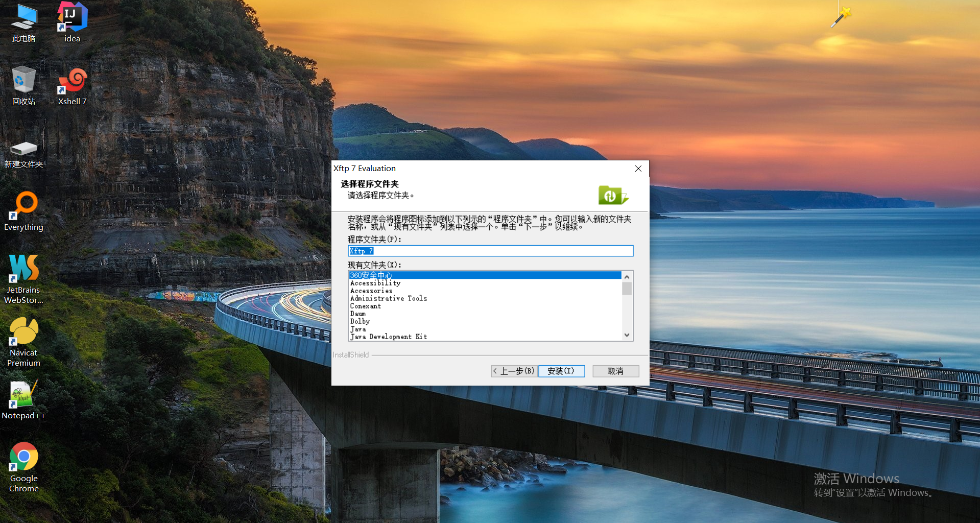Select the 新建文件夹 drive icon
Image resolution: width=980 pixels, height=523 pixels.
click(23, 154)
